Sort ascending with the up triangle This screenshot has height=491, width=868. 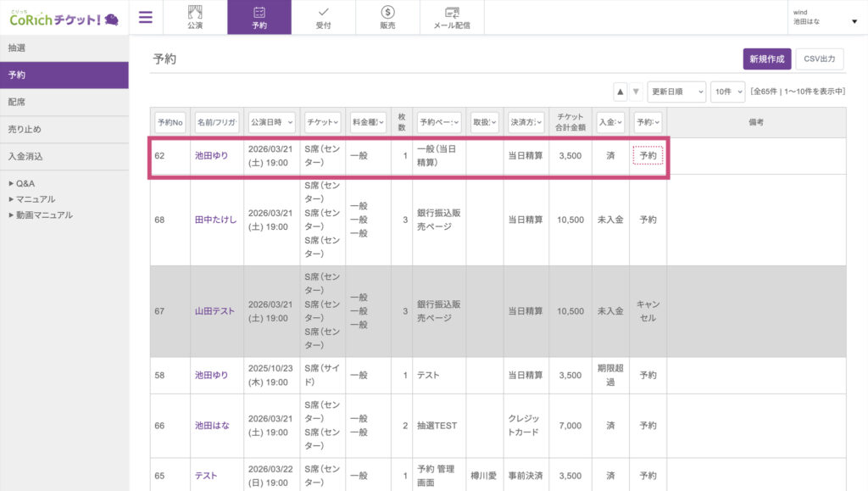pyautogui.click(x=620, y=91)
